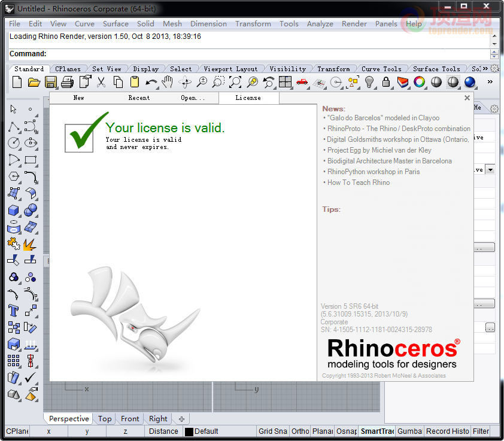504x441 pixels.
Task: Open the File menu
Action: point(14,24)
